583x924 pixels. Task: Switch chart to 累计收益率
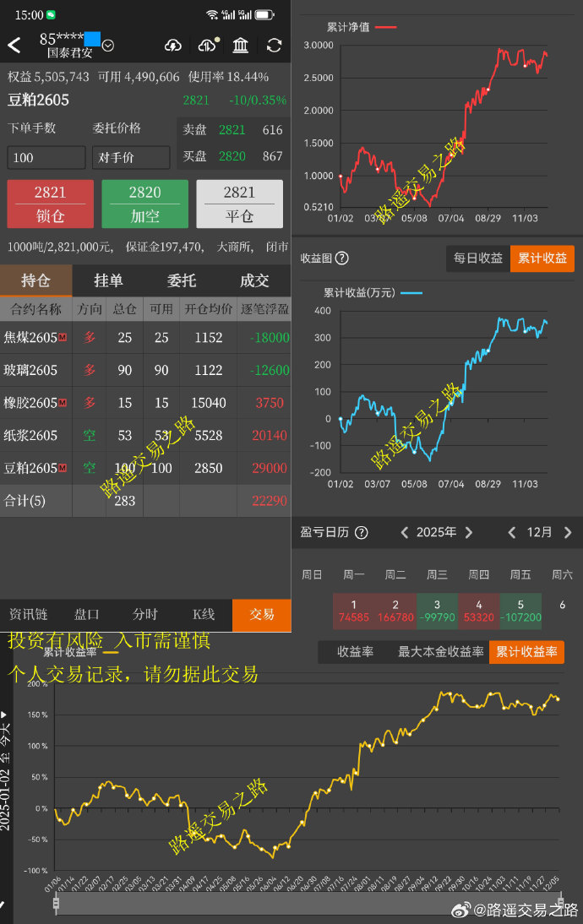point(526,652)
